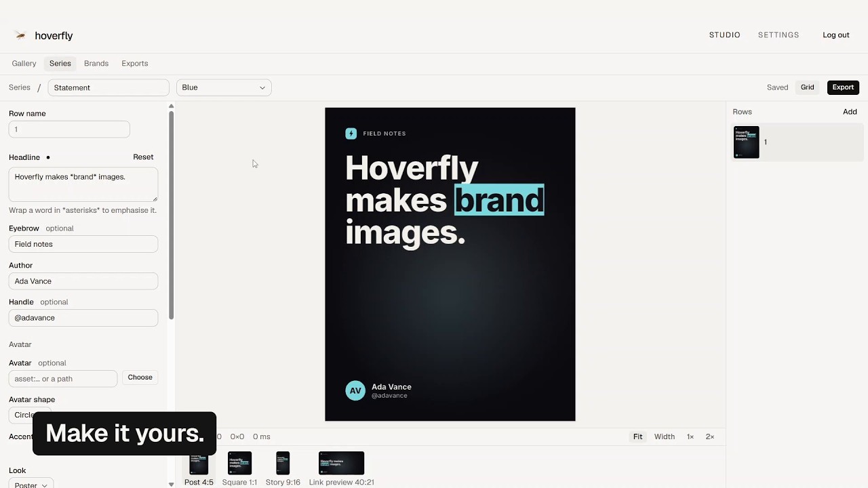868x488 pixels.
Task: Click the hoverfly logo icon
Action: tap(20, 35)
